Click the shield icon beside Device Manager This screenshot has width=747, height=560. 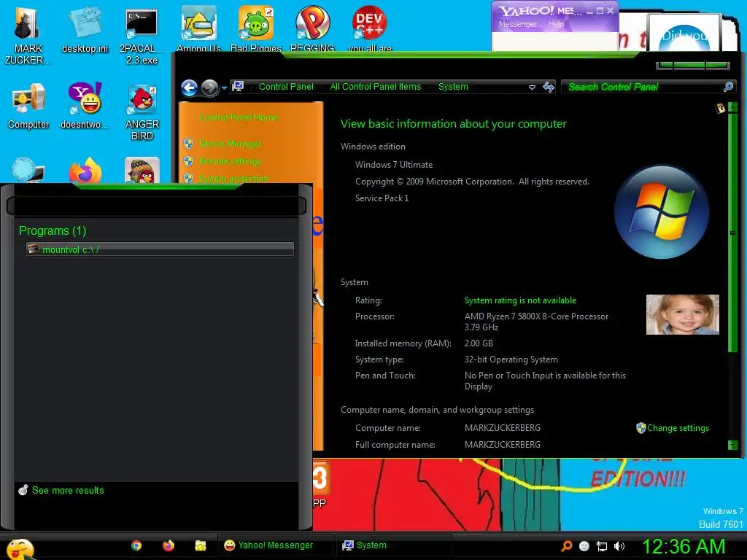(x=188, y=144)
